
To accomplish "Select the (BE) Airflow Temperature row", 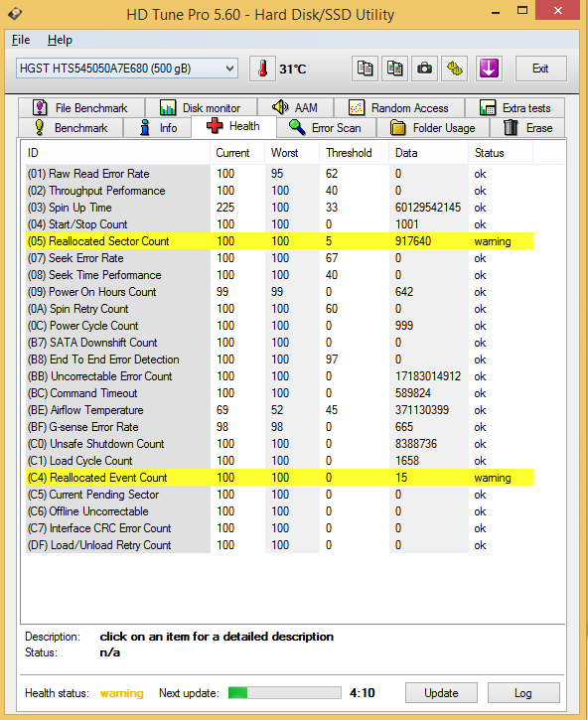I will (279, 410).
